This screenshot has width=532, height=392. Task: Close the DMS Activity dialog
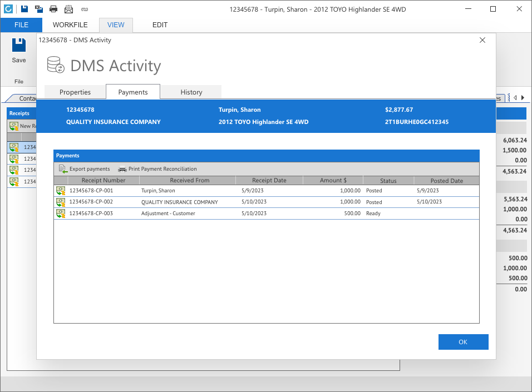[482, 40]
